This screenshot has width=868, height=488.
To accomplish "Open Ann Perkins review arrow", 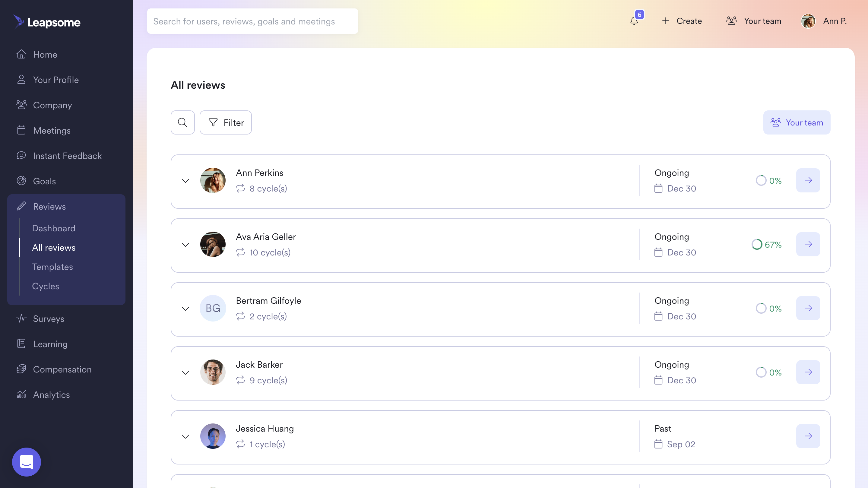I will (808, 180).
